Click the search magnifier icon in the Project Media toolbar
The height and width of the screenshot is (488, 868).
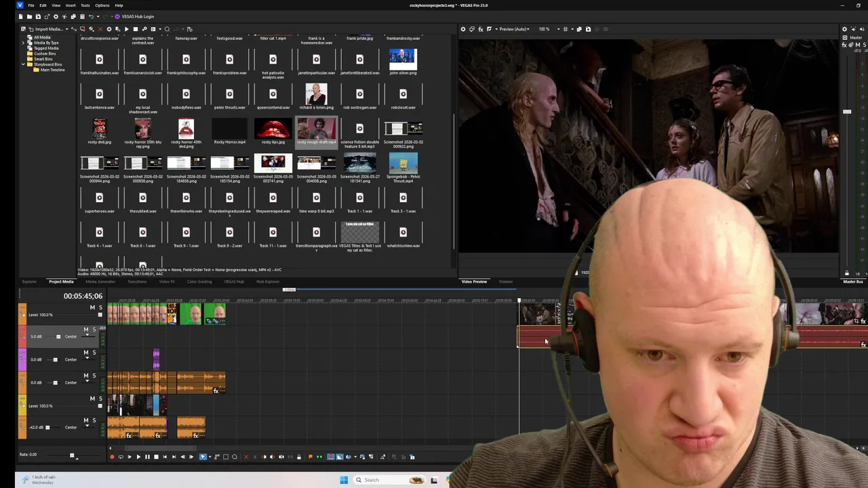(x=167, y=29)
